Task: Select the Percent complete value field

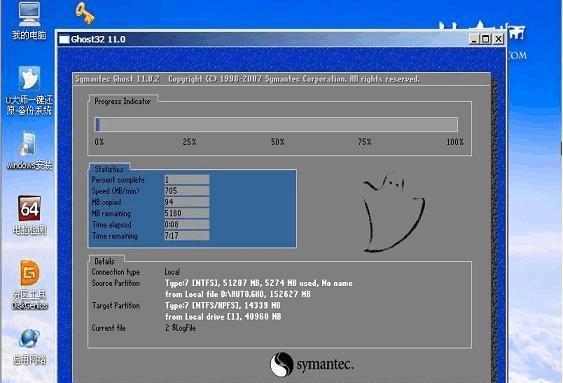Action: click(x=186, y=179)
